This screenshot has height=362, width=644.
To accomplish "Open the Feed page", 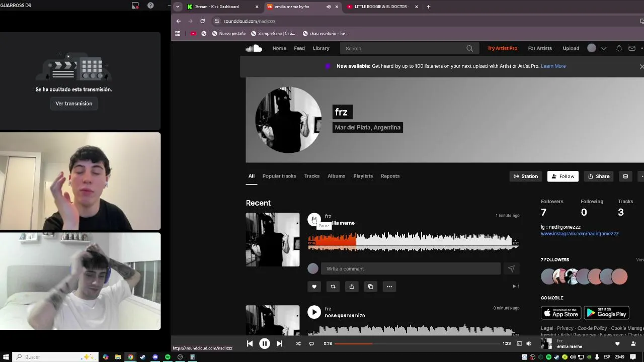I will coord(299,48).
